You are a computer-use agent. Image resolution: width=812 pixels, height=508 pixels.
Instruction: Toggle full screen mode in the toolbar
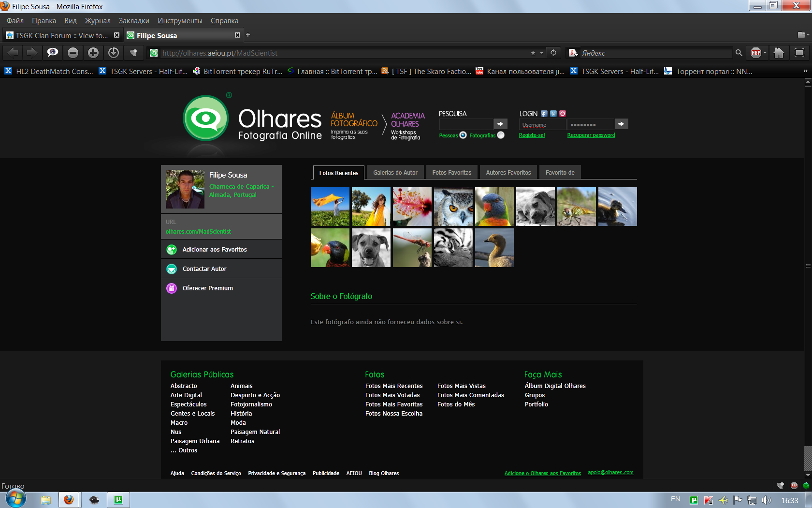tap(799, 53)
